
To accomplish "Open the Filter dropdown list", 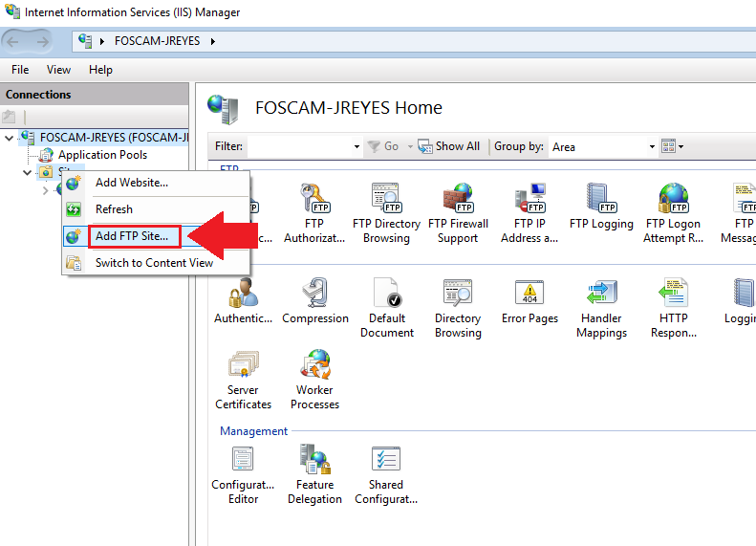I will [x=356, y=146].
